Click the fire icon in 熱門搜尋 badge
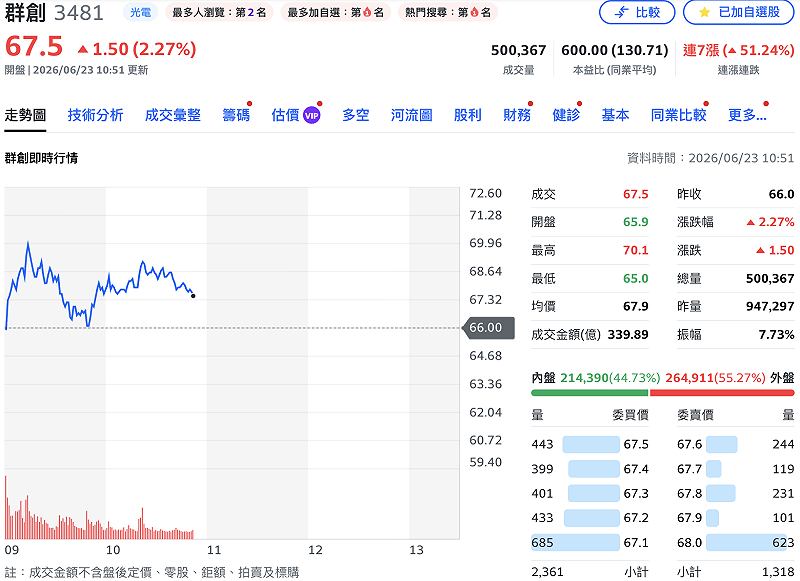Viewport: 800px width, 581px height. tap(474, 12)
